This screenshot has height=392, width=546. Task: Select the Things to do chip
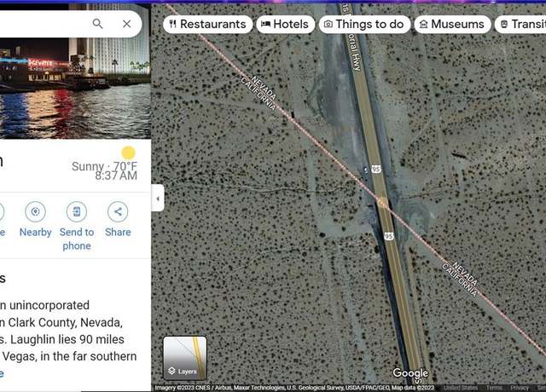[364, 24]
